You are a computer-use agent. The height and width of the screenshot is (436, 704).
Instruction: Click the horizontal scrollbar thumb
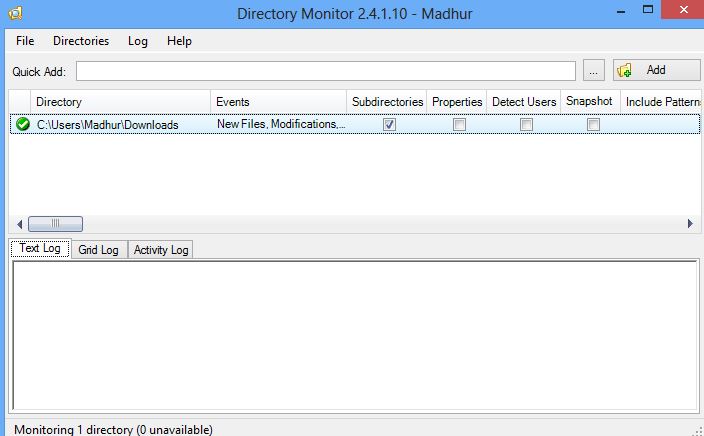[x=55, y=224]
